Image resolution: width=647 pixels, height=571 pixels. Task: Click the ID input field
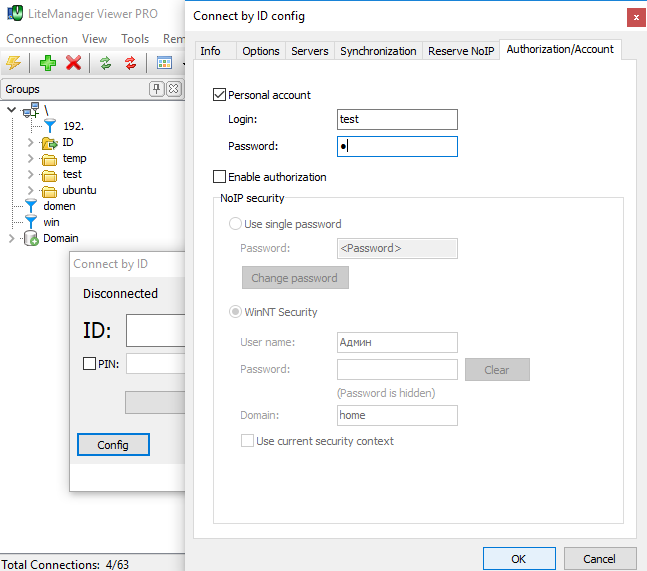click(x=156, y=330)
